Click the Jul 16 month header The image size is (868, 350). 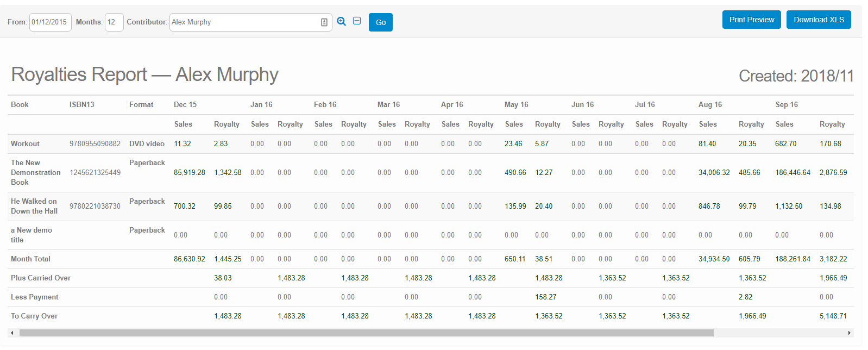coord(645,104)
